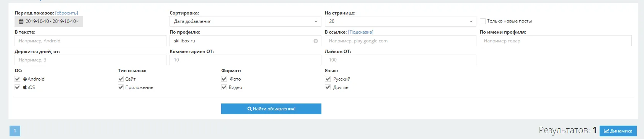This screenshot has width=644, height=139.
Task: Click the Android robot icon
Action: click(25, 79)
